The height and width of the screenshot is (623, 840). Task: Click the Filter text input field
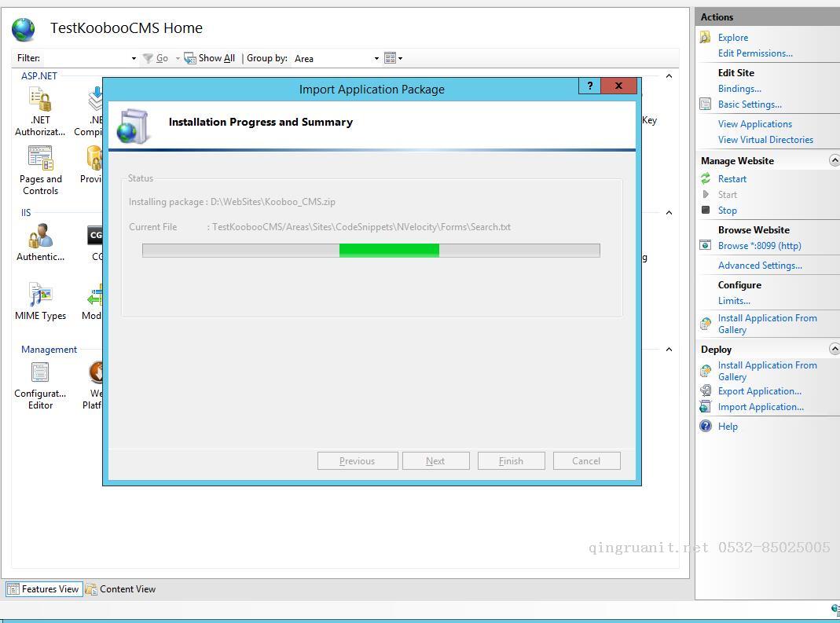(x=85, y=58)
